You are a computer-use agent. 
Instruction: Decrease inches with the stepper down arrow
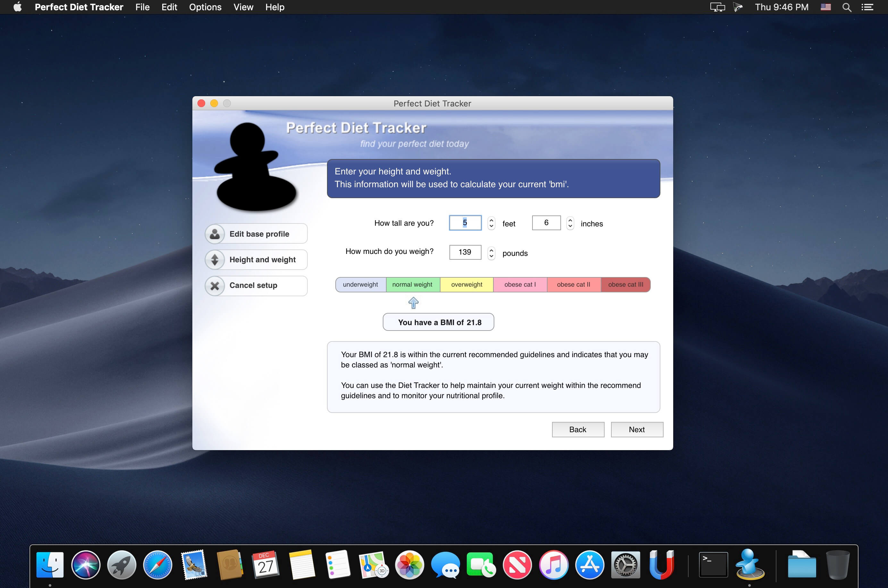coord(570,226)
